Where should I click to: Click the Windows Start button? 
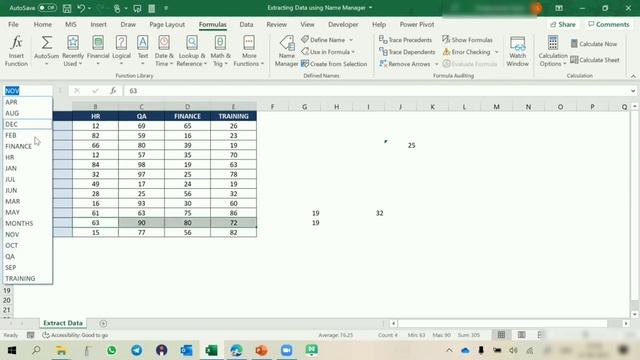coord(11,350)
